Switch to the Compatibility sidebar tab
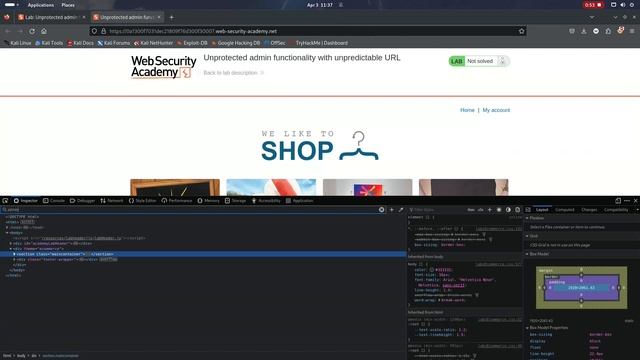The image size is (640, 360). tap(616, 209)
